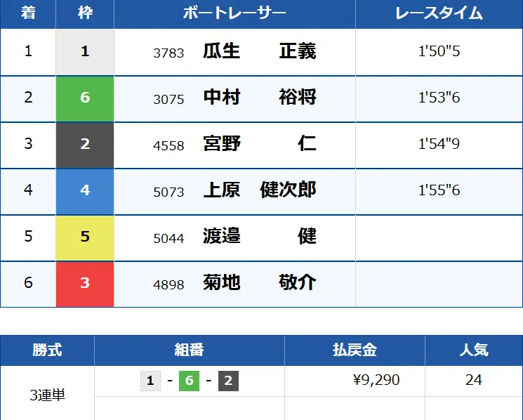Click the race time 1'50"5
Image resolution: width=523 pixels, height=420 pixels.
click(x=439, y=52)
